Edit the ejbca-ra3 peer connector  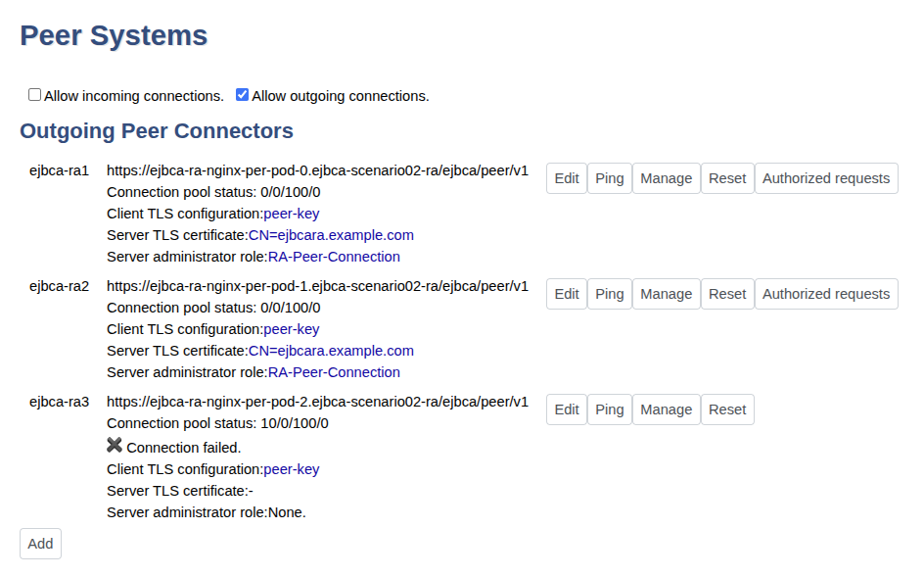click(567, 409)
